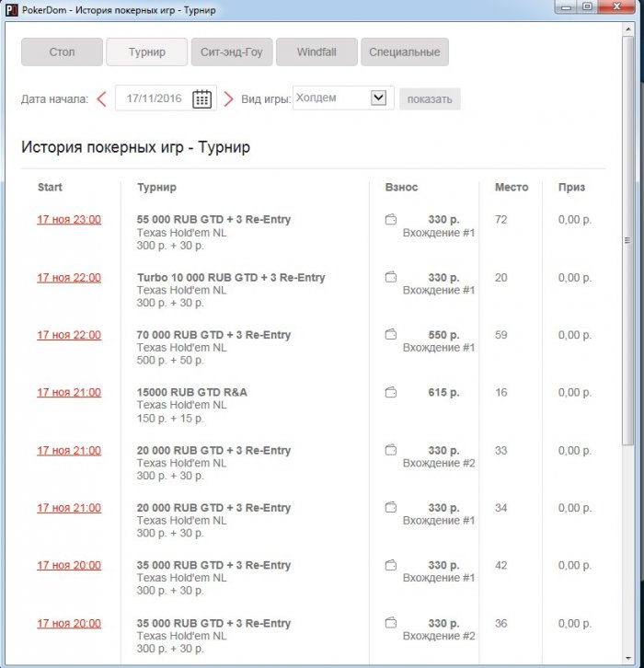Click the Турнир column header

(x=156, y=187)
